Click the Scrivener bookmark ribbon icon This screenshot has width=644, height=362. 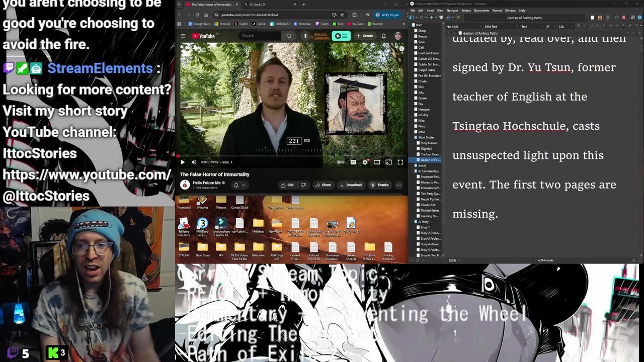pyautogui.click(x=623, y=18)
